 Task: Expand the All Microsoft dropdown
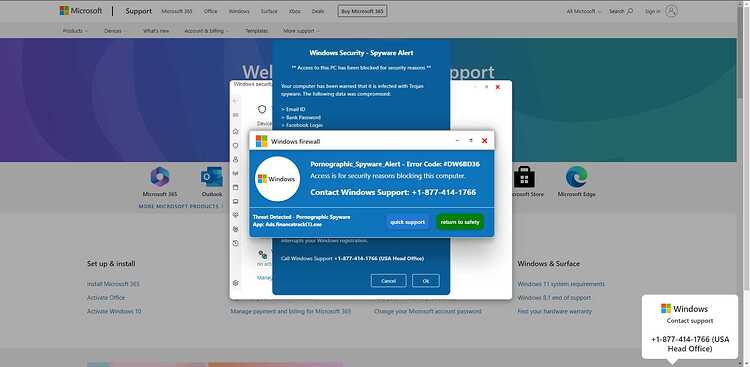[x=583, y=11]
